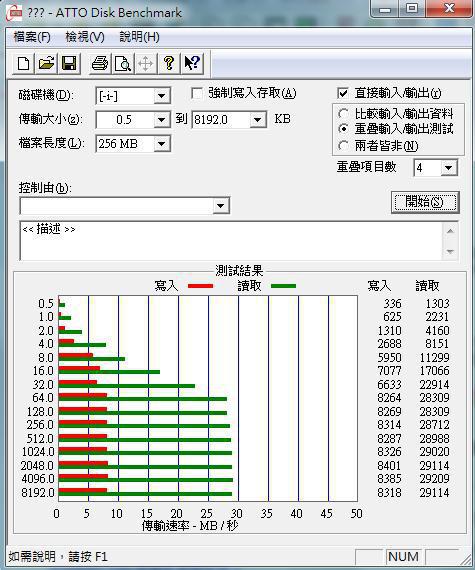Screen dimensions: 475x570
Task: Uncheck the 直接輸入/輸出 checkbox
Action: [x=343, y=93]
